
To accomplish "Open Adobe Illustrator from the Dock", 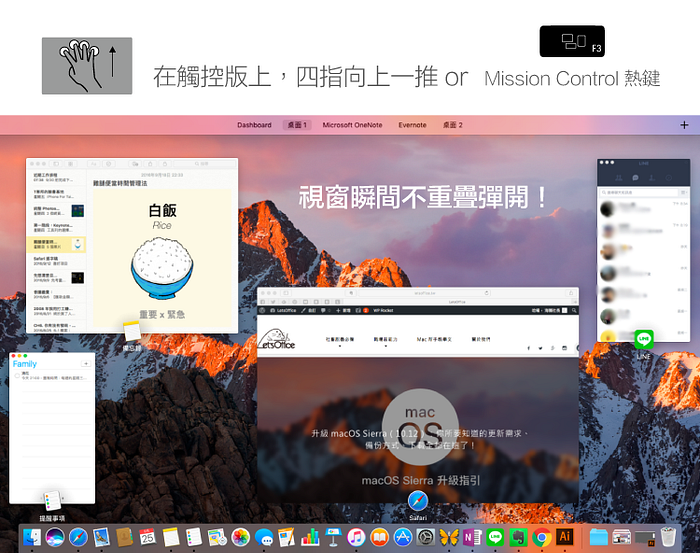I will [565, 538].
